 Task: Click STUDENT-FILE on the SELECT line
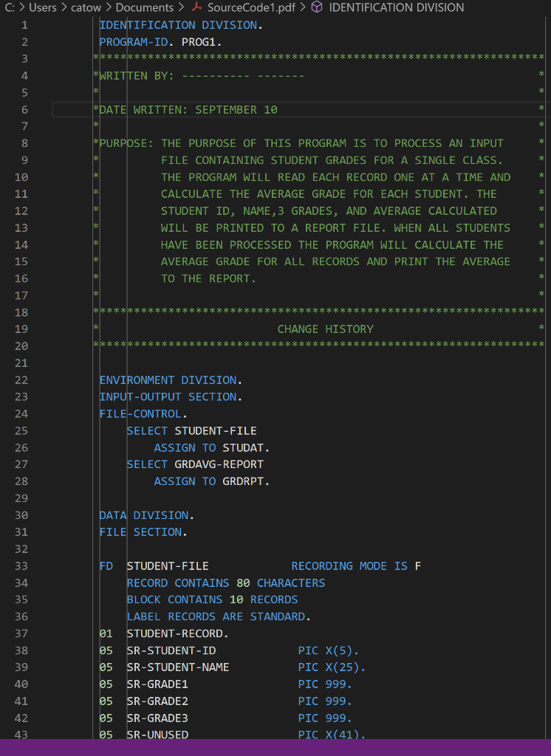click(216, 431)
